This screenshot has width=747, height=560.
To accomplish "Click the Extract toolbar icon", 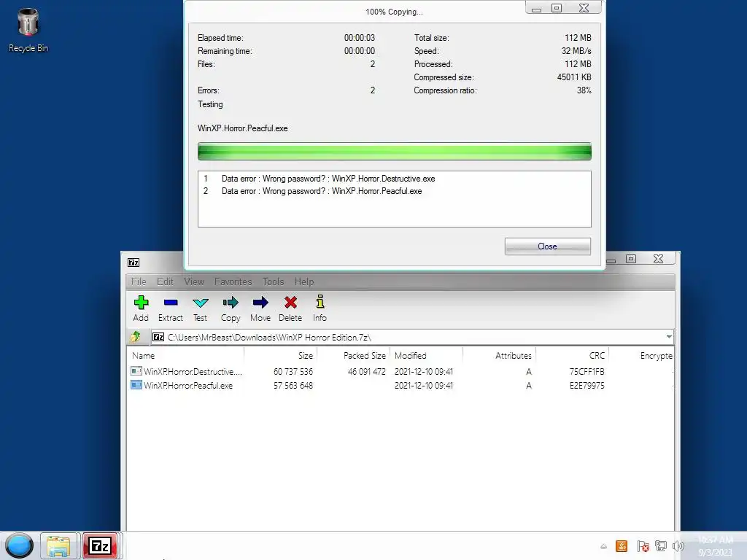I will [171, 308].
